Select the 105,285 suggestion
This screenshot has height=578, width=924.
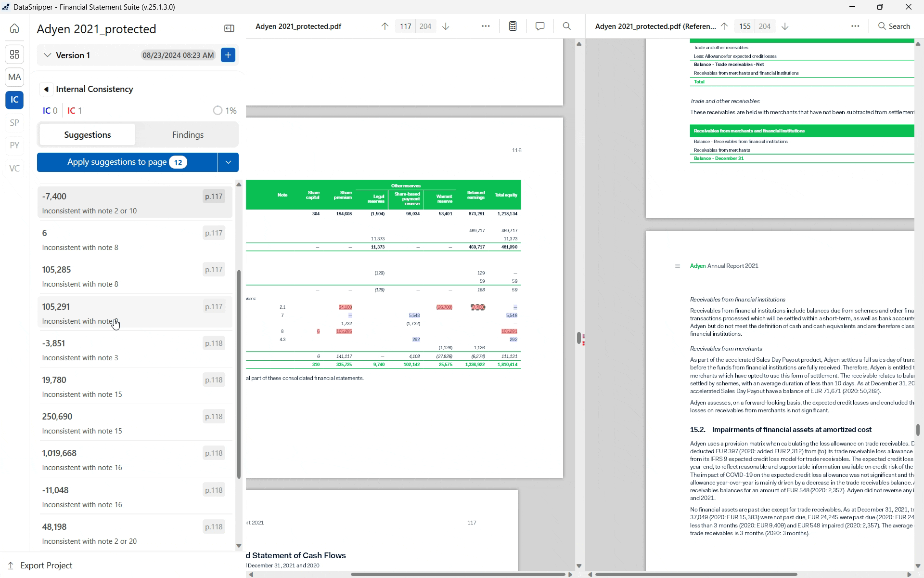[x=135, y=276]
